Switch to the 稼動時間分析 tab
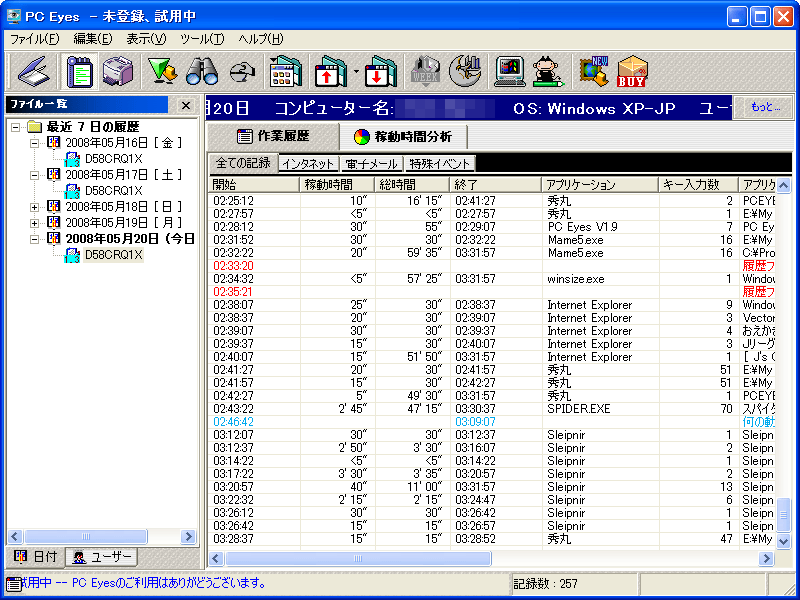The image size is (800, 600). point(403,137)
